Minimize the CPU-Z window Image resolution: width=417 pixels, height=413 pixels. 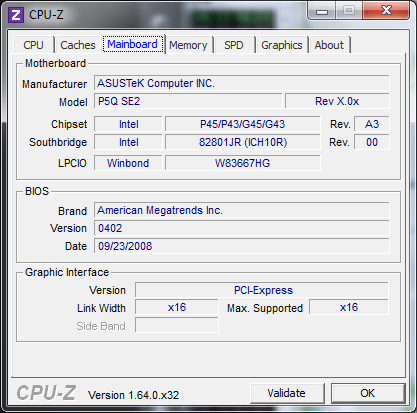point(322,12)
